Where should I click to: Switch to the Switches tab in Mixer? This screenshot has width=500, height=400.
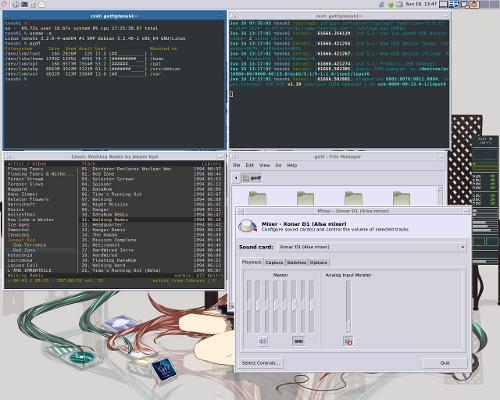click(296, 263)
